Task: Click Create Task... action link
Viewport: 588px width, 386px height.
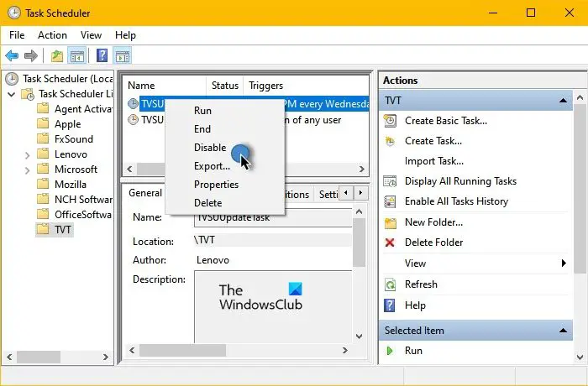Action: coord(433,141)
